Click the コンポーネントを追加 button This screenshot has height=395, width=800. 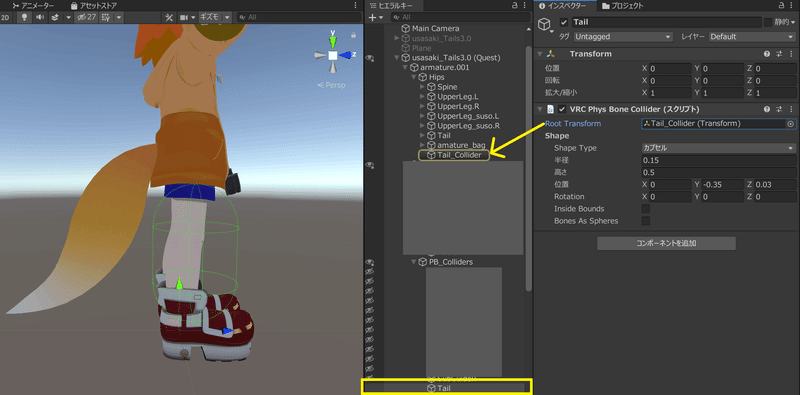pos(666,243)
